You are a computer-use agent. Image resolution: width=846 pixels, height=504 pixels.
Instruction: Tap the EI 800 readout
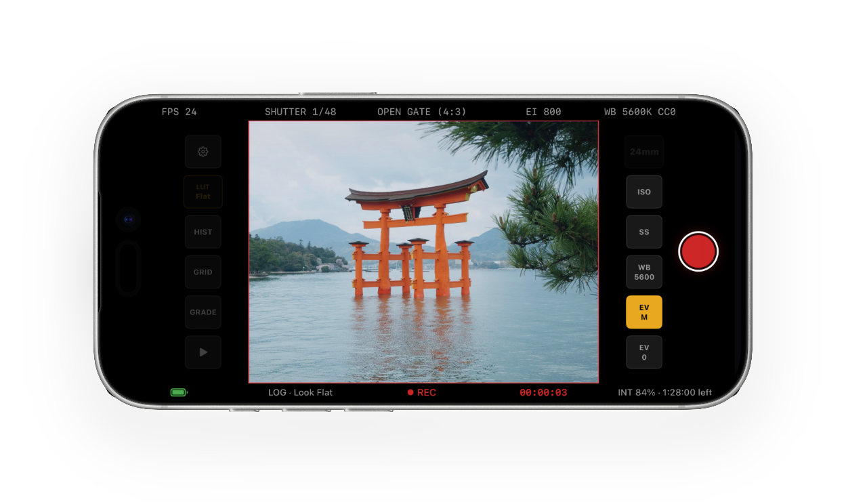point(543,112)
